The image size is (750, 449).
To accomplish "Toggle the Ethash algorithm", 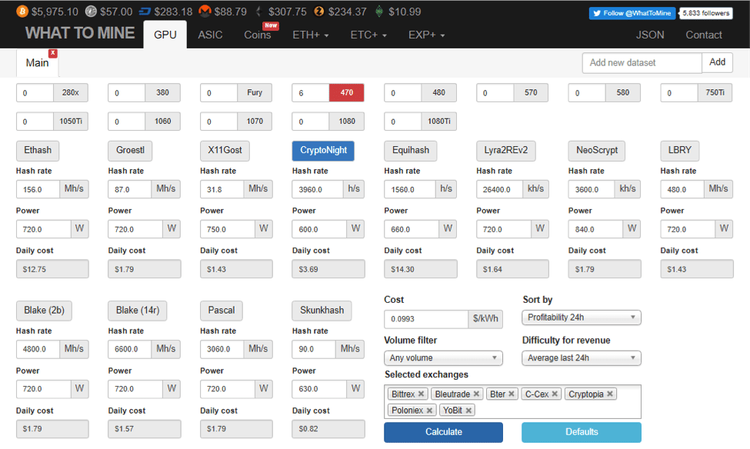I will coord(40,151).
